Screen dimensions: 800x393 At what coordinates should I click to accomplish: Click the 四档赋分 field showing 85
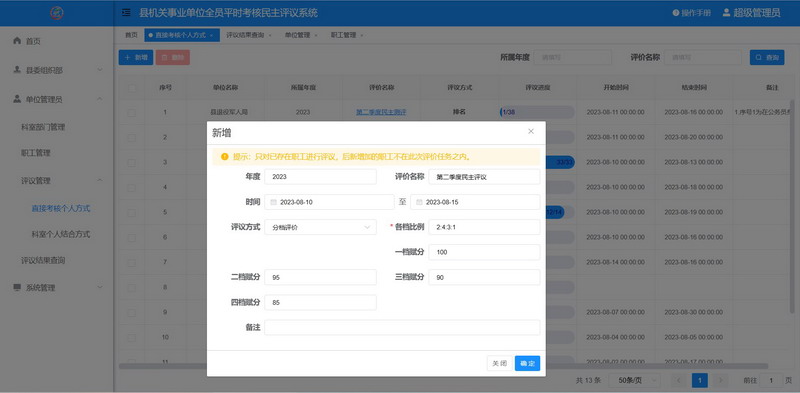tap(320, 302)
